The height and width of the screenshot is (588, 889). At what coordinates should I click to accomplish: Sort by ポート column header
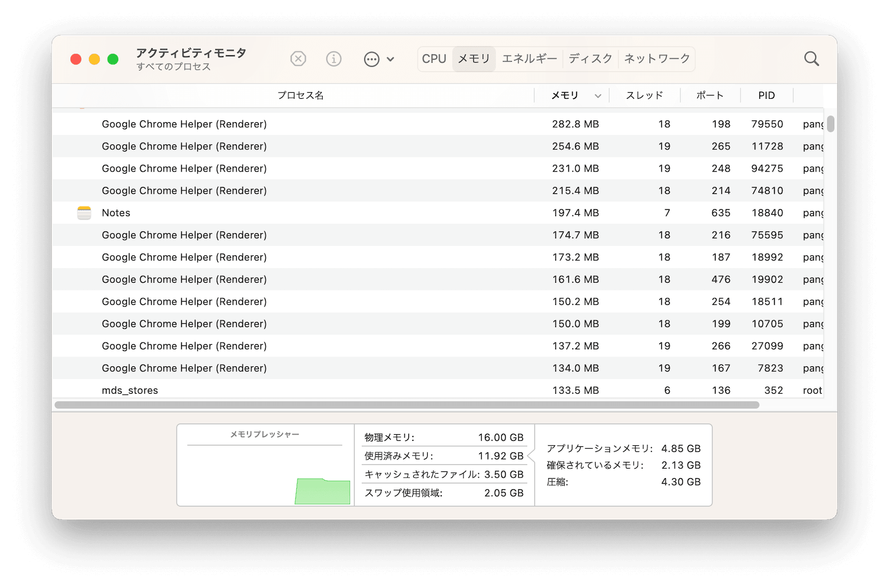pyautogui.click(x=710, y=96)
